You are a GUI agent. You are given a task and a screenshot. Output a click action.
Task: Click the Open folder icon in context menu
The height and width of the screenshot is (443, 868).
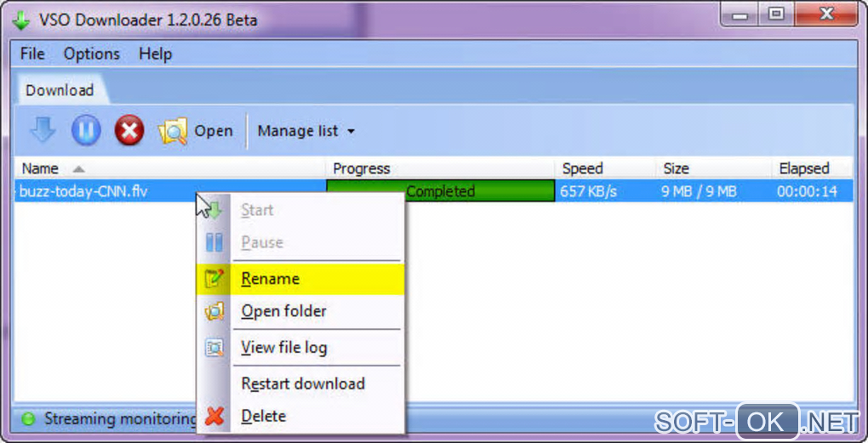[x=214, y=311]
